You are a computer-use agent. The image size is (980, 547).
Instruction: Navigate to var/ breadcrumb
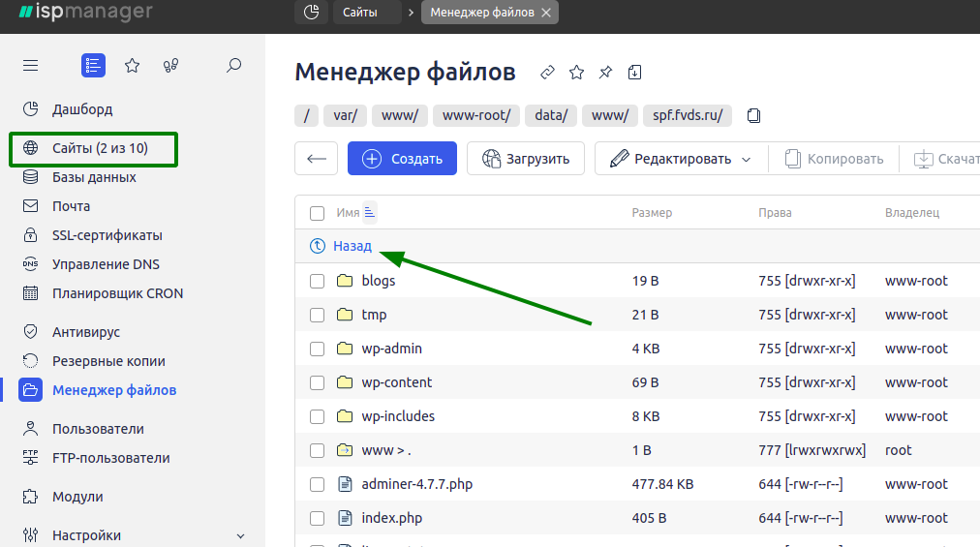tap(345, 115)
